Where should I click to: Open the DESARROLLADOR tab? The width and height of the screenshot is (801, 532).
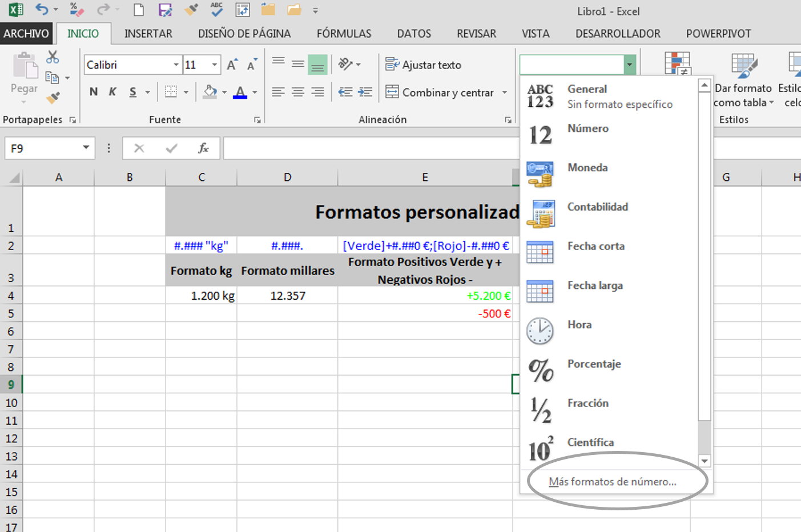[618, 34]
